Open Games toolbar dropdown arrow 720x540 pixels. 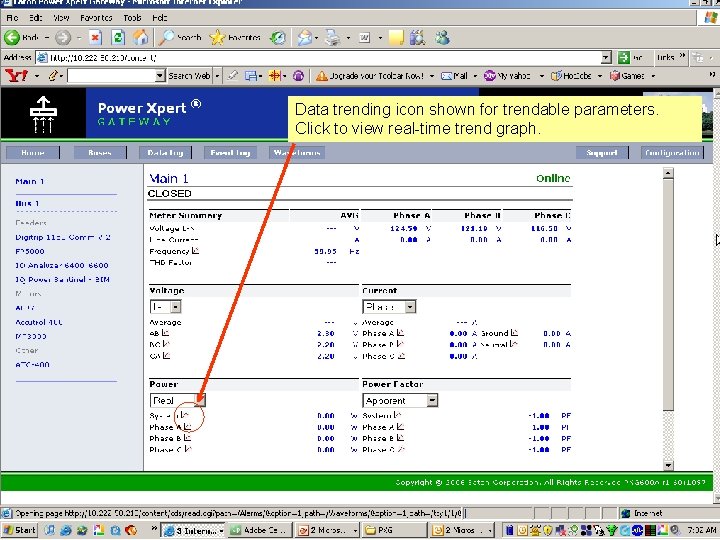pos(653,76)
